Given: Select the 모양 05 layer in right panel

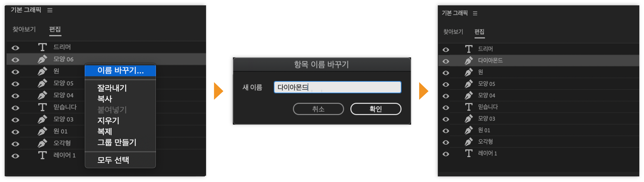Looking at the screenshot, I should tap(539, 84).
